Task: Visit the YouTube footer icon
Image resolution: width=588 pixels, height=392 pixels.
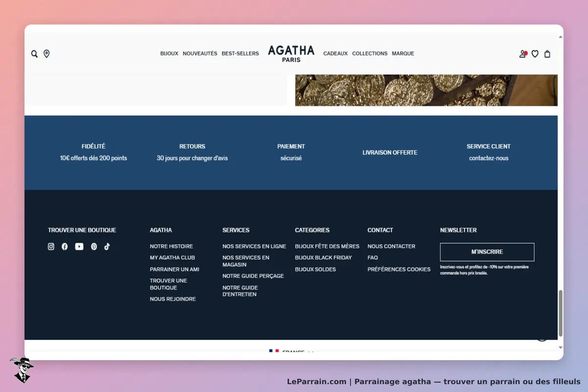Action: tap(79, 246)
